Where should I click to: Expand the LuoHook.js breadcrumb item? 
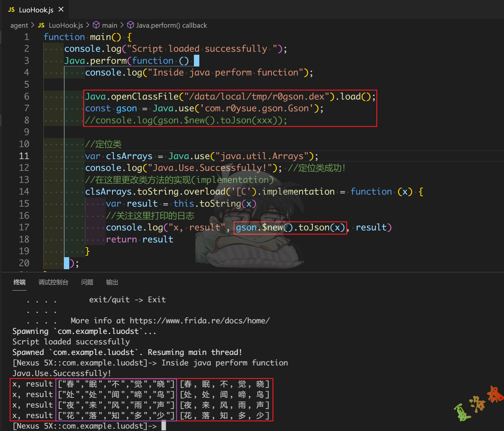click(66, 25)
